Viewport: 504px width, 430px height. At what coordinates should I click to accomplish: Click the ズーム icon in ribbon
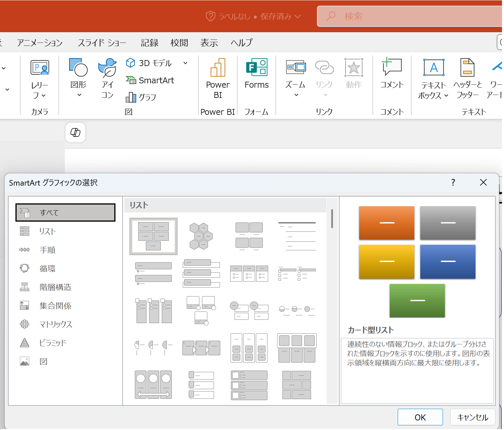(296, 67)
